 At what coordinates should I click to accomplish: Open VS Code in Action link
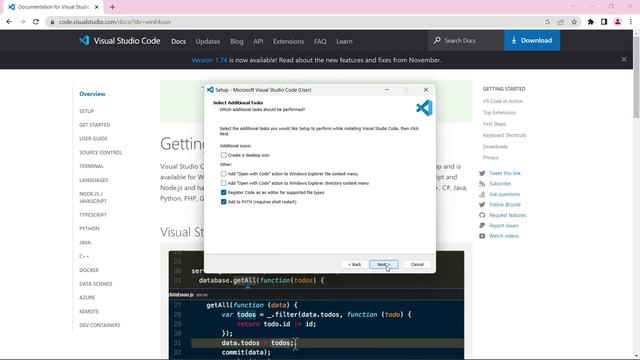(503, 101)
